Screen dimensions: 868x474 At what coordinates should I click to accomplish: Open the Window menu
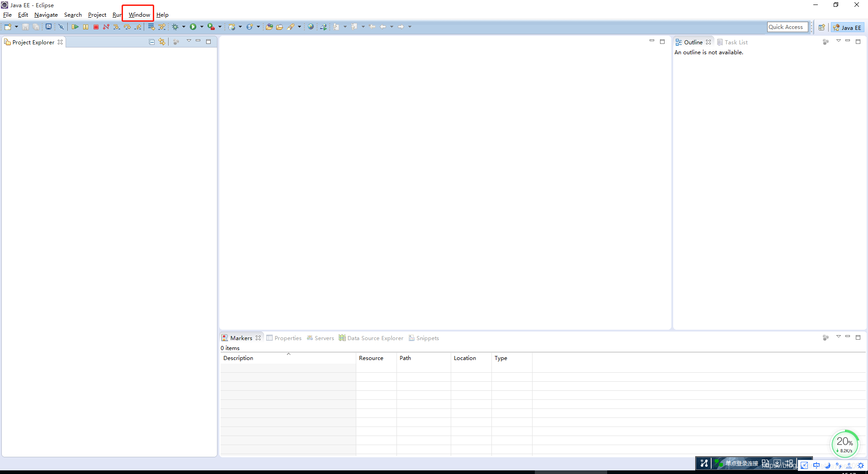coord(139,15)
